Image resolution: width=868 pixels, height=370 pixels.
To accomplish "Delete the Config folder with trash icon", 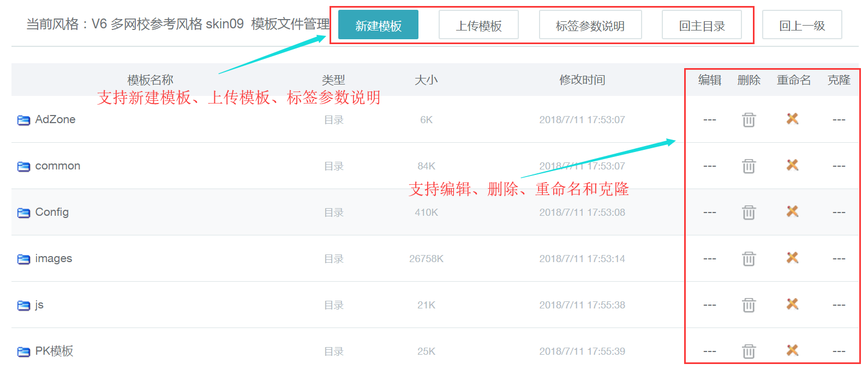I will pyautogui.click(x=749, y=212).
